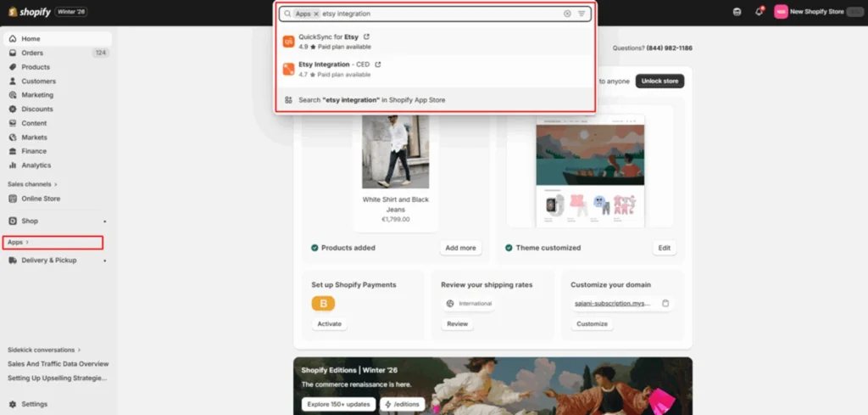The height and width of the screenshot is (415, 868).
Task: Open QuickSync external link icon
Action: point(366,36)
